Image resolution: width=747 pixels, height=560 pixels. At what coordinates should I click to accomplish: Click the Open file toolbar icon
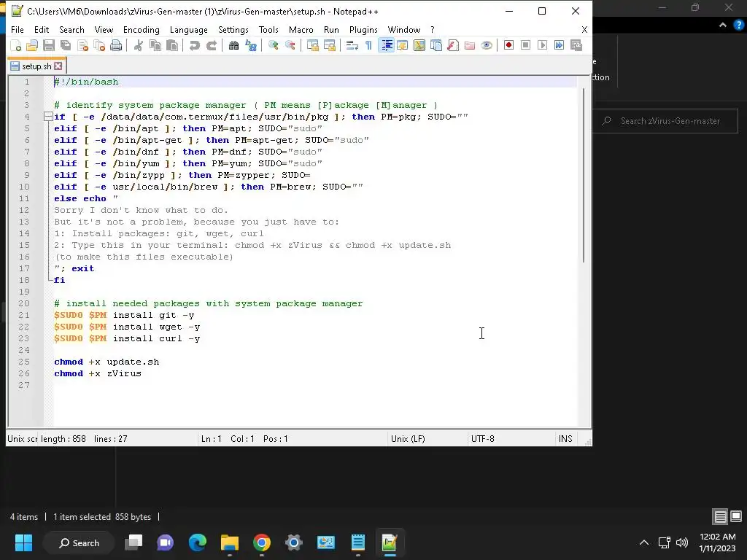point(32,45)
